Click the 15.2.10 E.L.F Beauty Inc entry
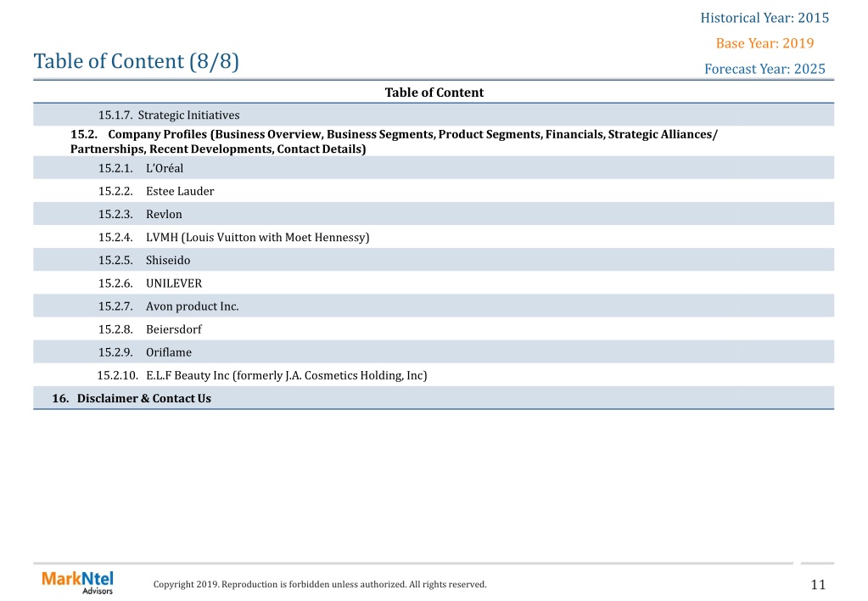This screenshot has height=601, width=868. click(434, 375)
